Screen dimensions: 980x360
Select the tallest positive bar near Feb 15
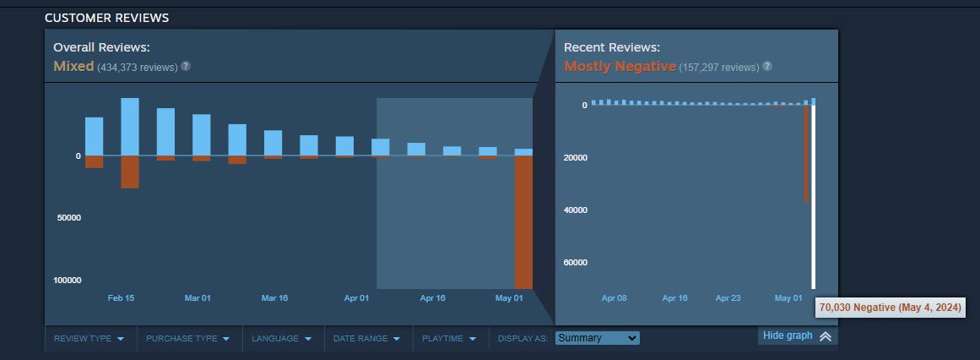130,127
